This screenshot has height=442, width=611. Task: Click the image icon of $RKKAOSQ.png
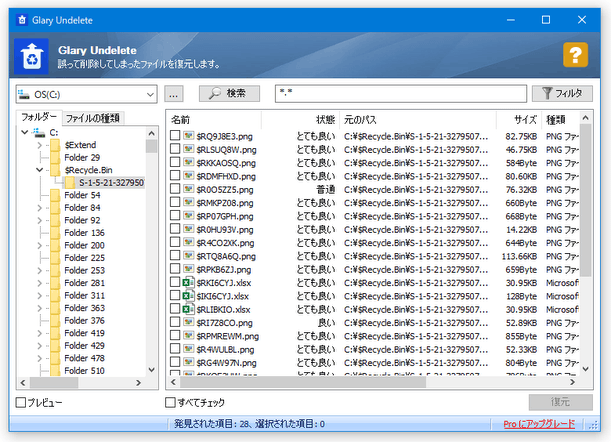(189, 163)
